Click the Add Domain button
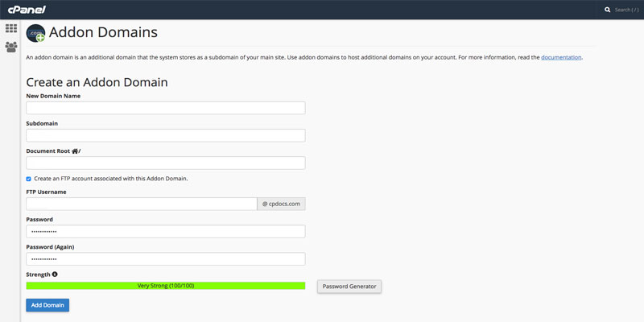644x322 pixels. pos(47,305)
